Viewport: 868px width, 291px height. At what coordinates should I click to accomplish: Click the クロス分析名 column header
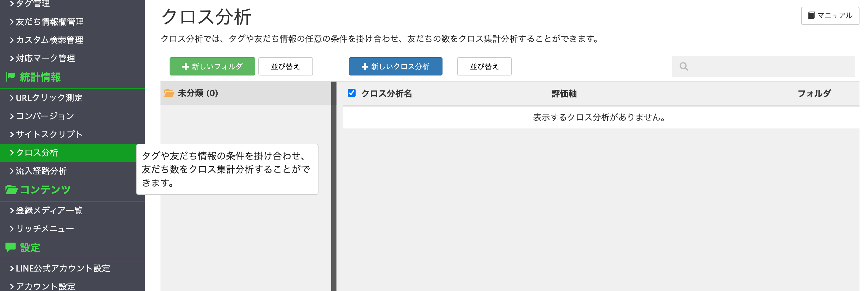387,93
